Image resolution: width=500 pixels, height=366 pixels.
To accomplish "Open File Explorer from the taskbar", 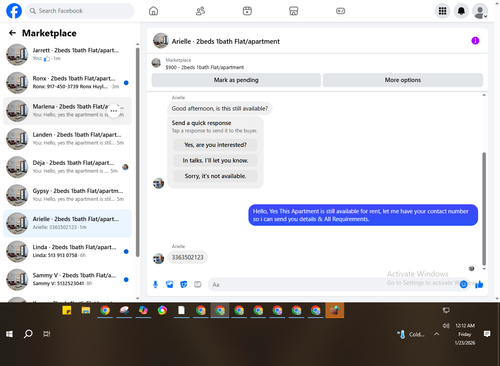I will click(x=86, y=310).
